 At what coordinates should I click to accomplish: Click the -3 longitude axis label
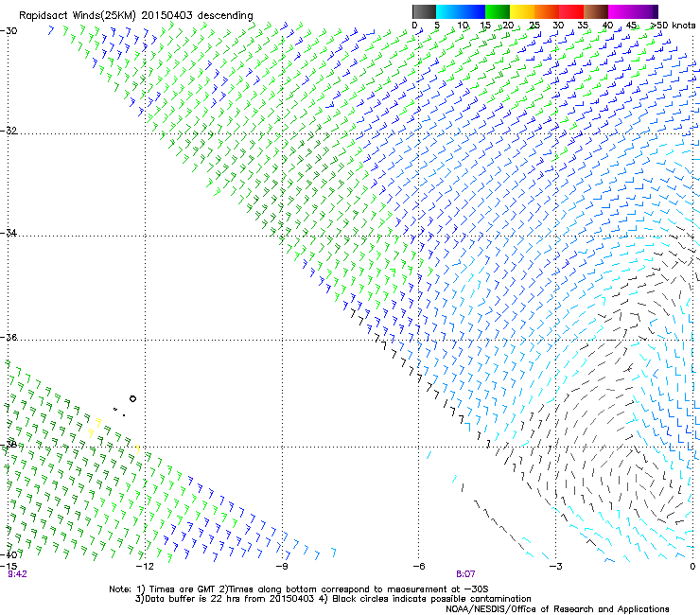coord(556,567)
